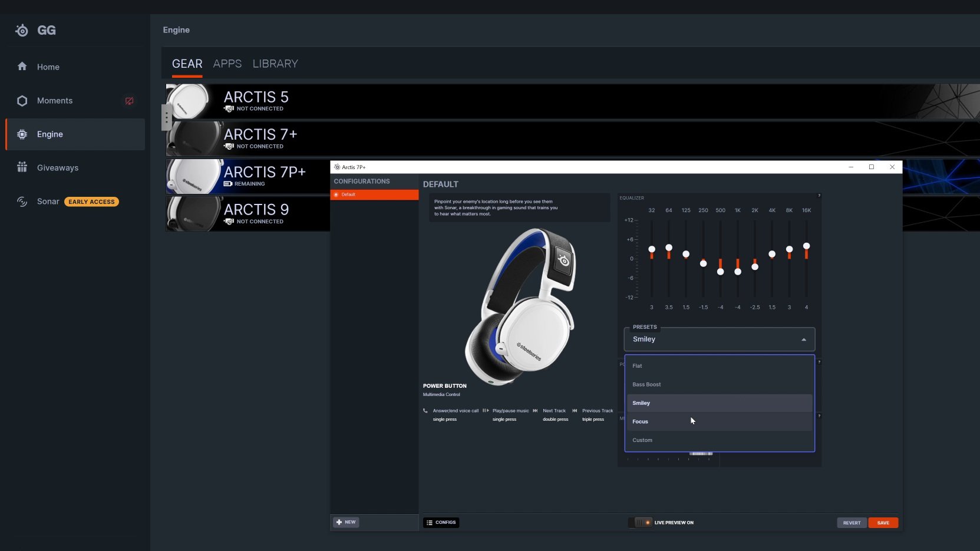Switch to the LIBRARY tab
The width and height of the screenshot is (980, 551).
275,64
